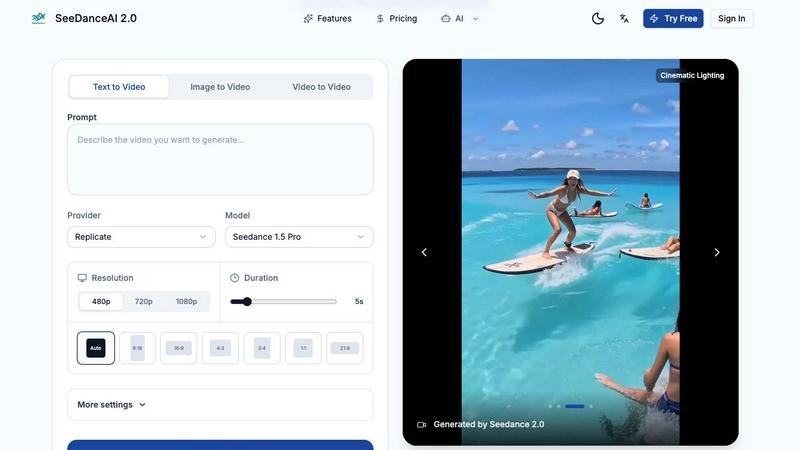Select the 1:1 square aspect ratio icon
This screenshot has width=800, height=450.
pos(303,348)
